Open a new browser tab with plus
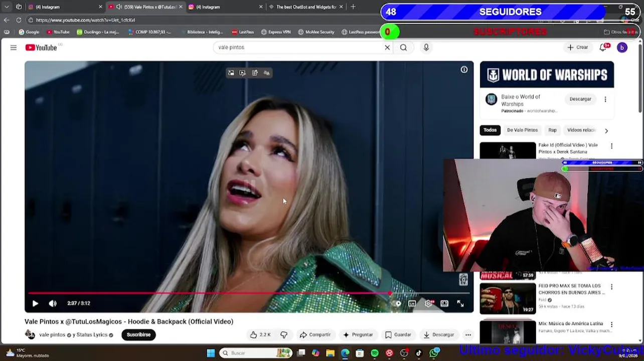644x361 pixels. point(353,7)
